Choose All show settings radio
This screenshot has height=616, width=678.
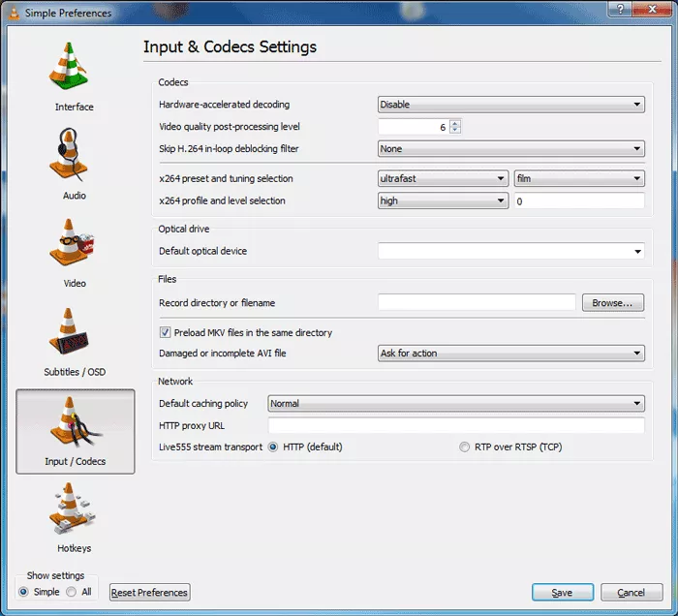[72, 592]
